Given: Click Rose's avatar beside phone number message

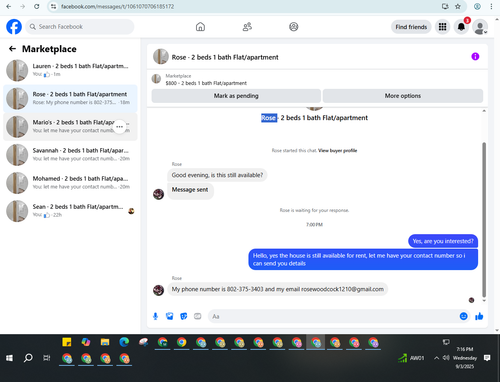Looking at the screenshot, I should pos(158,290).
